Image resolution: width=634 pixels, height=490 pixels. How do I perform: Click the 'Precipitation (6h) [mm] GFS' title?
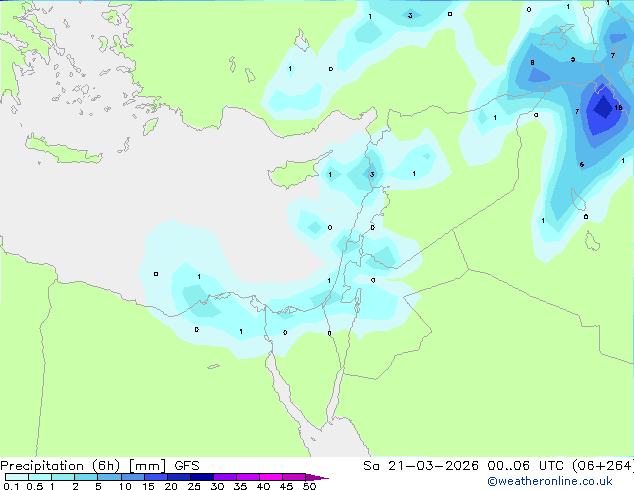coord(100,466)
